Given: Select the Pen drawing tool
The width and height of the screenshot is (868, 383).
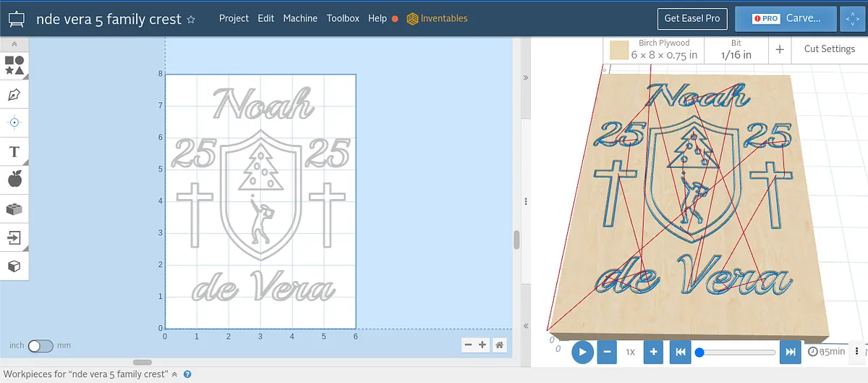Looking at the screenshot, I should point(14,94).
